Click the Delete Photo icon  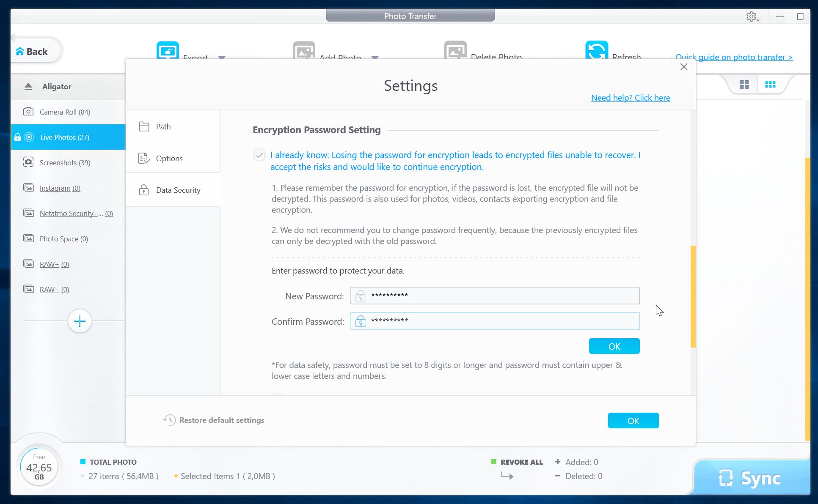pyautogui.click(x=455, y=50)
